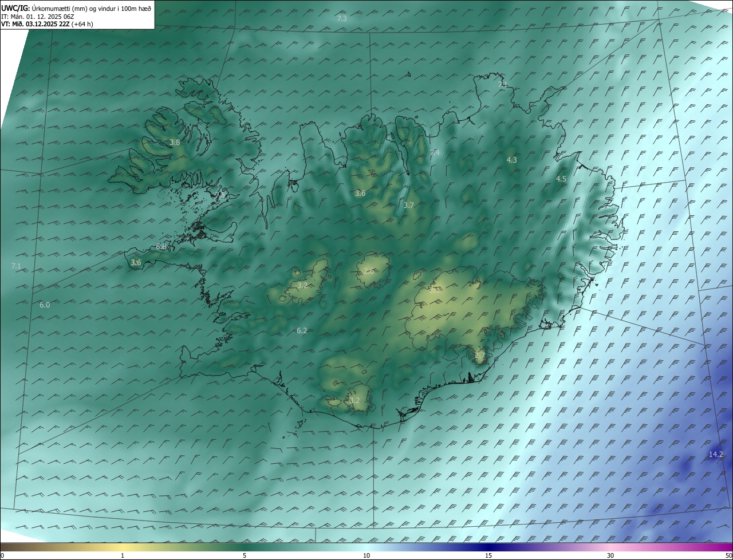Click the '7.1' label over the western sea
The image size is (733, 560).
coord(16,266)
